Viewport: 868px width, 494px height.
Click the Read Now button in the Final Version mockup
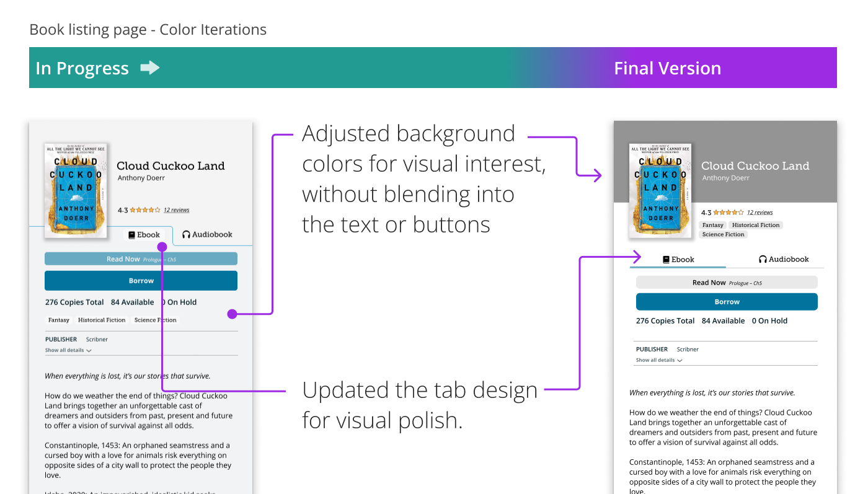727,283
